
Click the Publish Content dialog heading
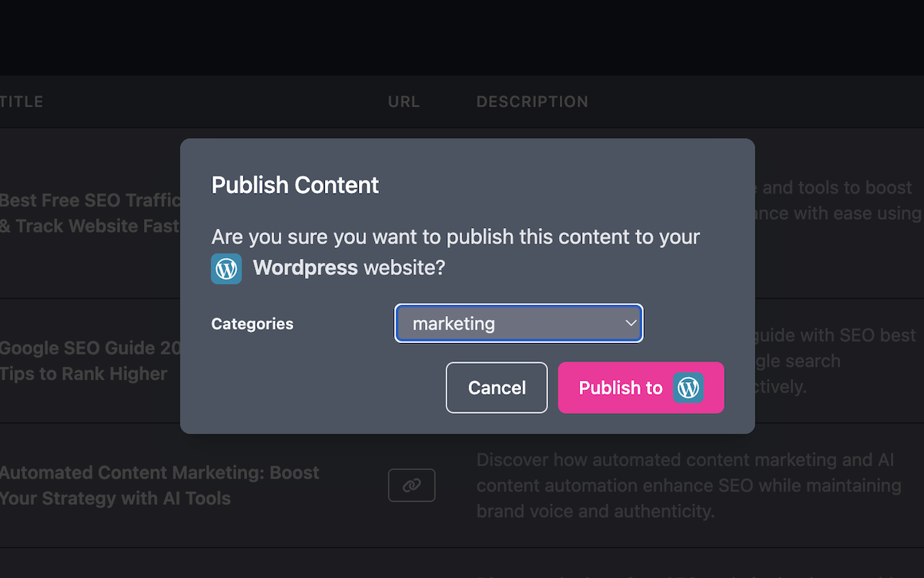[295, 185]
